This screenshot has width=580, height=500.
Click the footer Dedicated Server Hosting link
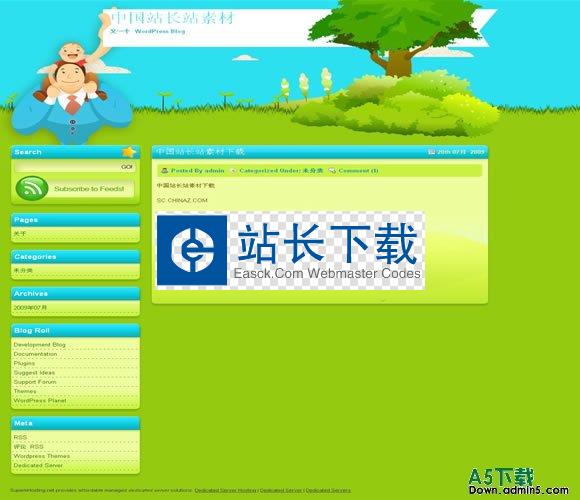(226, 490)
